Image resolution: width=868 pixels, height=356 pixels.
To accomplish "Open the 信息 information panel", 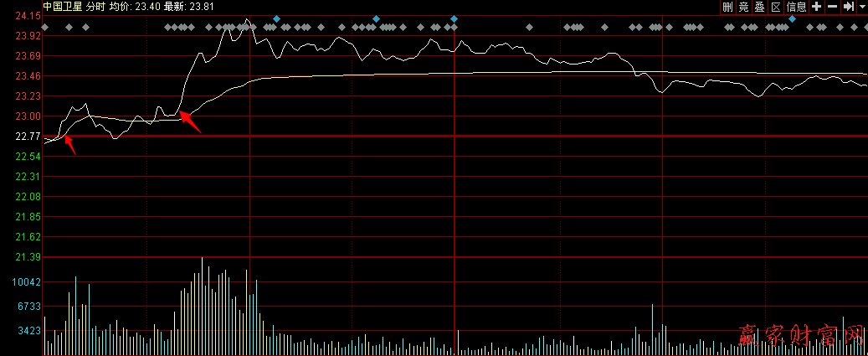I will (x=797, y=7).
